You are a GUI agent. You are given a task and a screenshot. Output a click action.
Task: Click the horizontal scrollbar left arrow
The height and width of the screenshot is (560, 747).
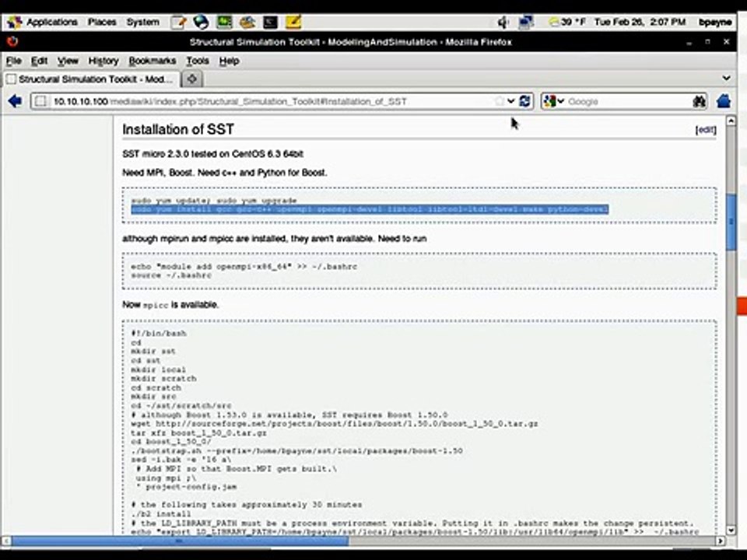[x=6, y=541]
